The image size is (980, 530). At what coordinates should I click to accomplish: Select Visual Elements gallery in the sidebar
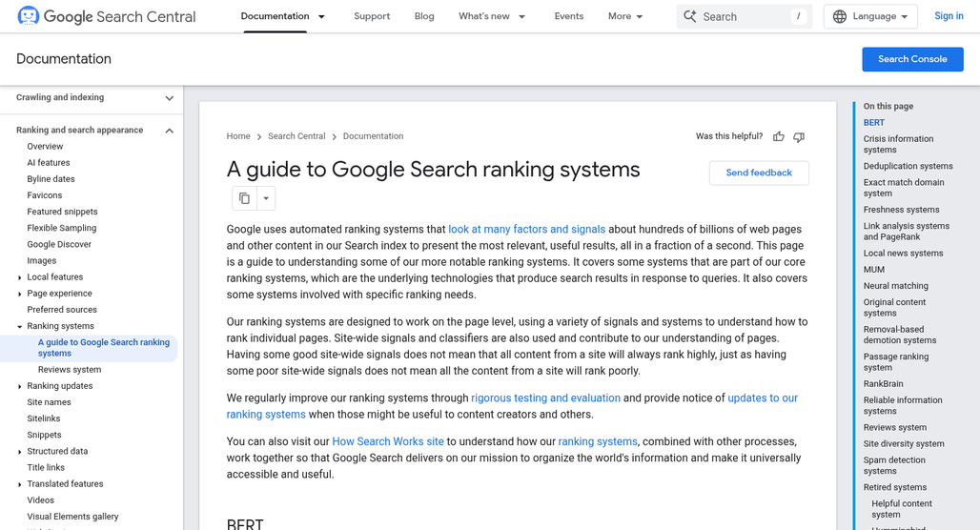point(72,517)
